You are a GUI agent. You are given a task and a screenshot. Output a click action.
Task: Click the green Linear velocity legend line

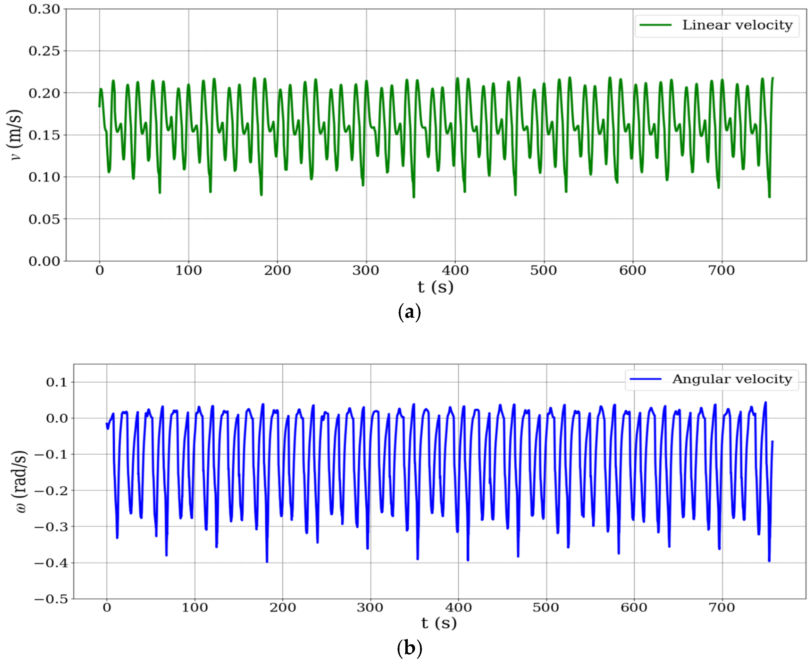tap(655, 25)
